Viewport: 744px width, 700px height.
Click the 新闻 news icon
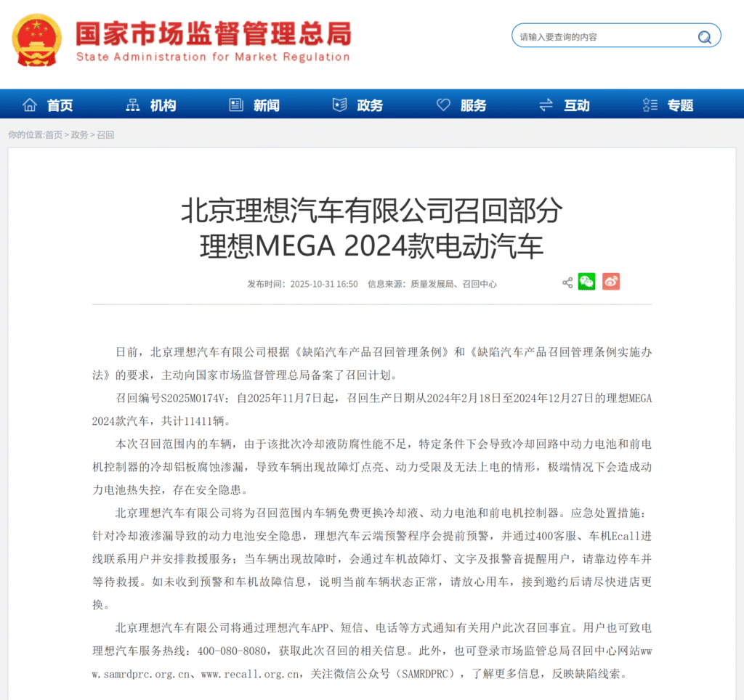[x=235, y=104]
